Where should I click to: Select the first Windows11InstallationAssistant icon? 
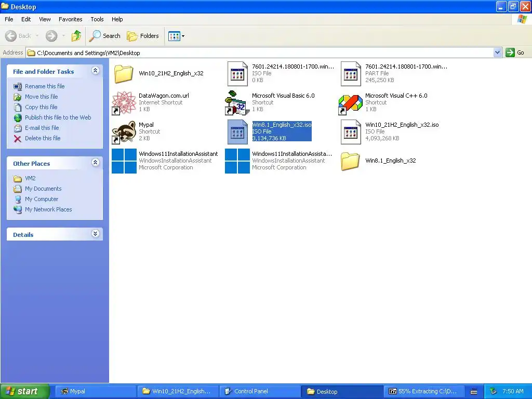[x=124, y=161]
